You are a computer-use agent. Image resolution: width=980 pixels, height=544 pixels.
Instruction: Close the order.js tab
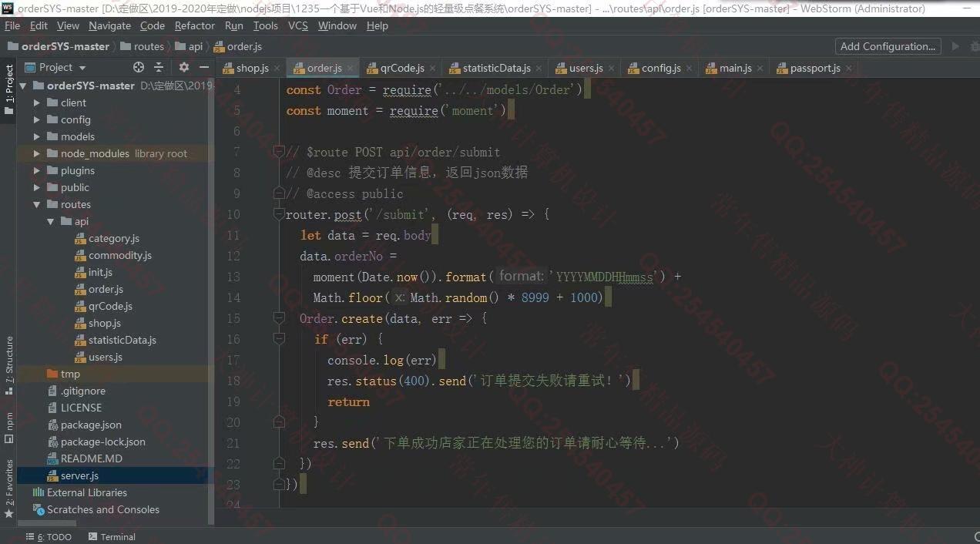349,69
